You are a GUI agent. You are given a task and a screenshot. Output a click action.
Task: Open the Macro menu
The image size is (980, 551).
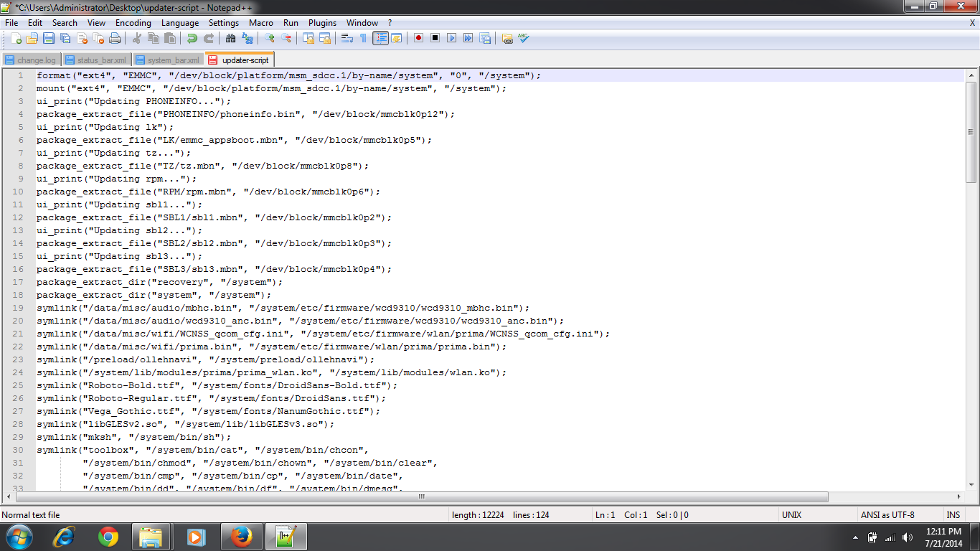tap(261, 23)
